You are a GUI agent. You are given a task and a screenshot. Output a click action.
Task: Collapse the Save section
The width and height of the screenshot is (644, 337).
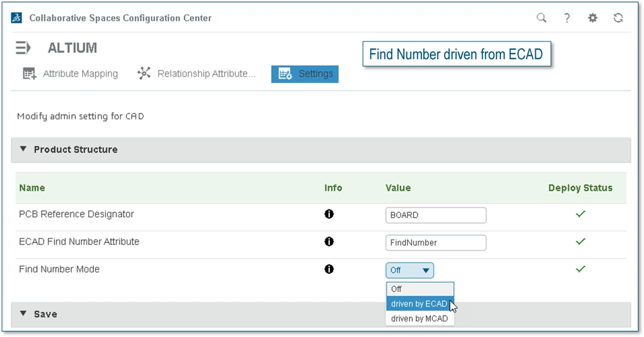pos(23,314)
